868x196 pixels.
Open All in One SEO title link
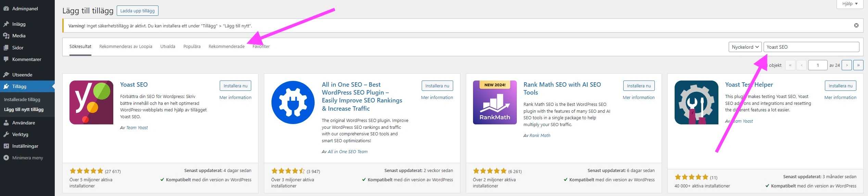coord(362,96)
